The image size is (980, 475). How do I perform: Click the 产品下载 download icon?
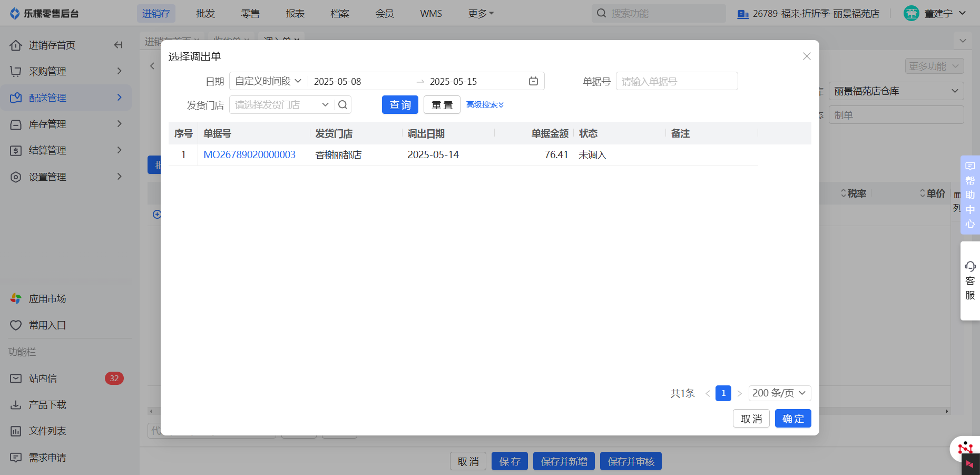pyautogui.click(x=16, y=405)
